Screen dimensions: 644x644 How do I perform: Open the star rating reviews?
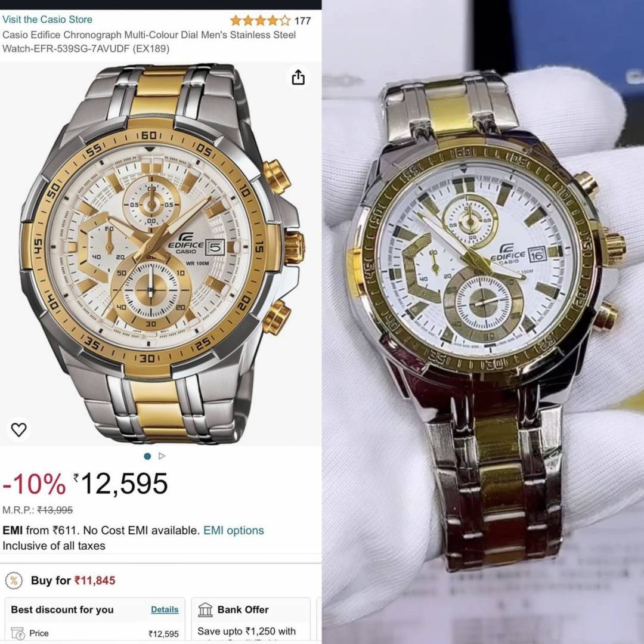point(260,20)
